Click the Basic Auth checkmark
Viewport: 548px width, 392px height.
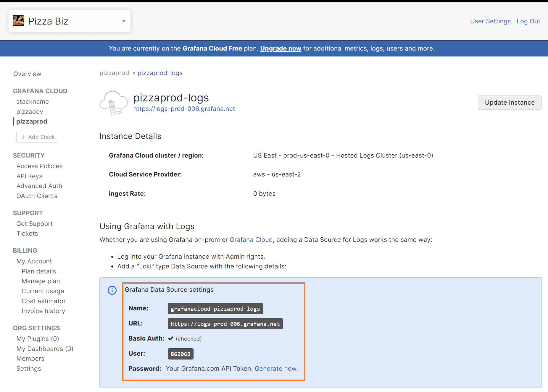point(171,338)
